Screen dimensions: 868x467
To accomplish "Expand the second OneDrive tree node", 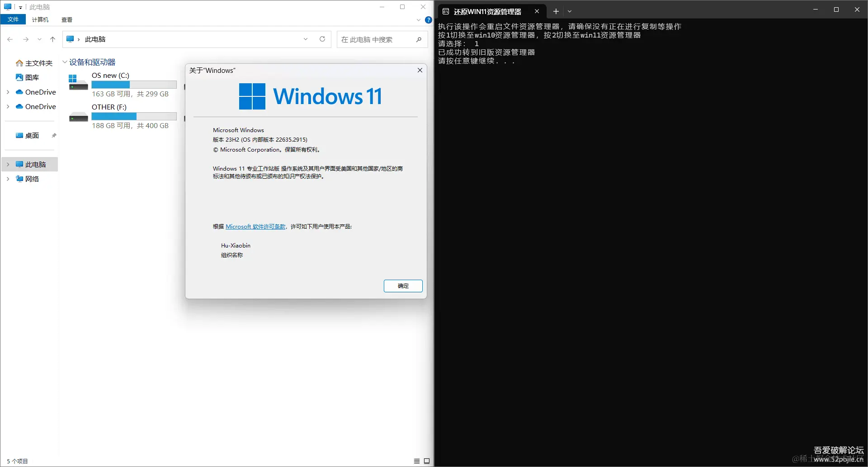I will pyautogui.click(x=8, y=106).
